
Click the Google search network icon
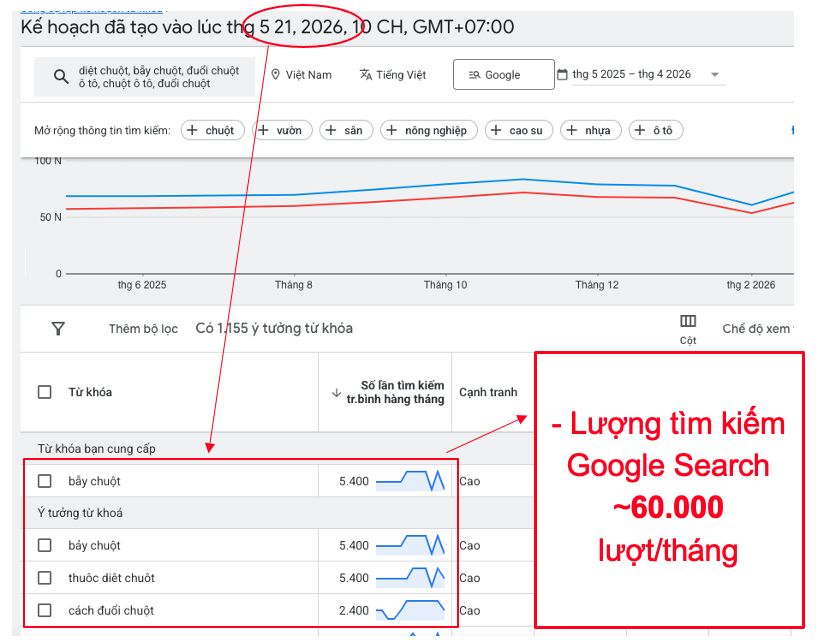pos(474,75)
